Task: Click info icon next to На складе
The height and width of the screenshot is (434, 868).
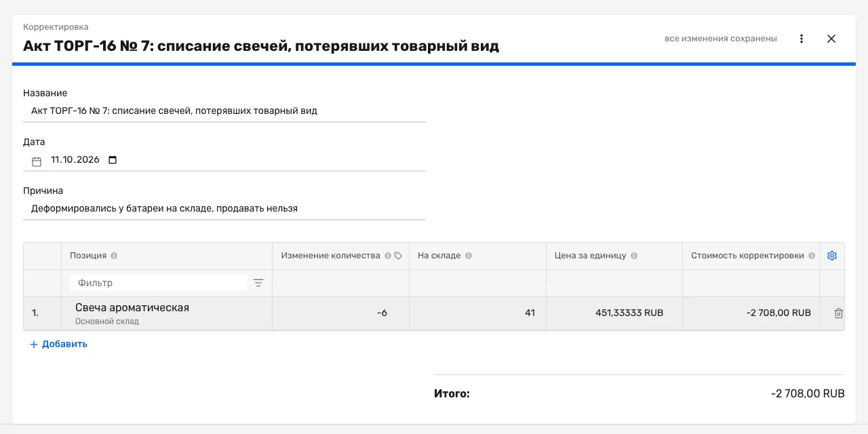Action: [469, 256]
